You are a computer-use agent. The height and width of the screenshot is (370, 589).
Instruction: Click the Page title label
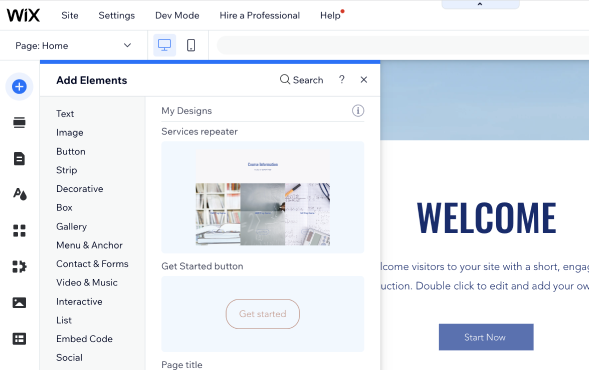click(x=182, y=365)
